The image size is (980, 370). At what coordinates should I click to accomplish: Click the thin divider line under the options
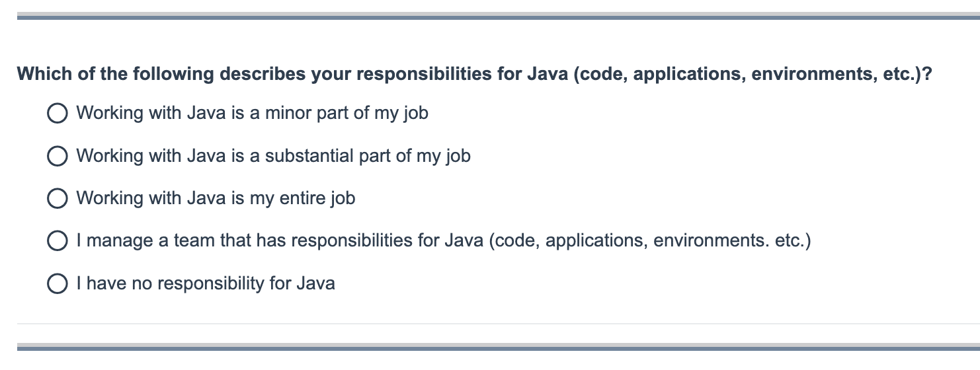click(x=499, y=324)
